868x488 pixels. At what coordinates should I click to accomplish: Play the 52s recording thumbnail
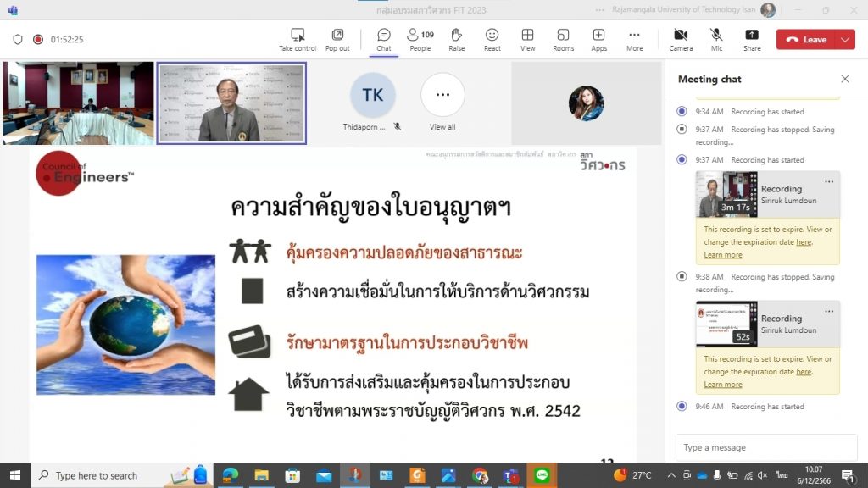pos(726,324)
